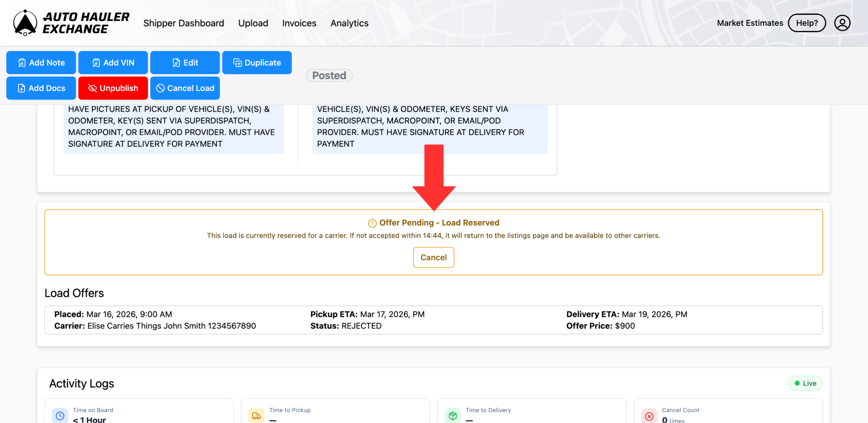Click the clock icon for Time on Board

pyautogui.click(x=60, y=415)
